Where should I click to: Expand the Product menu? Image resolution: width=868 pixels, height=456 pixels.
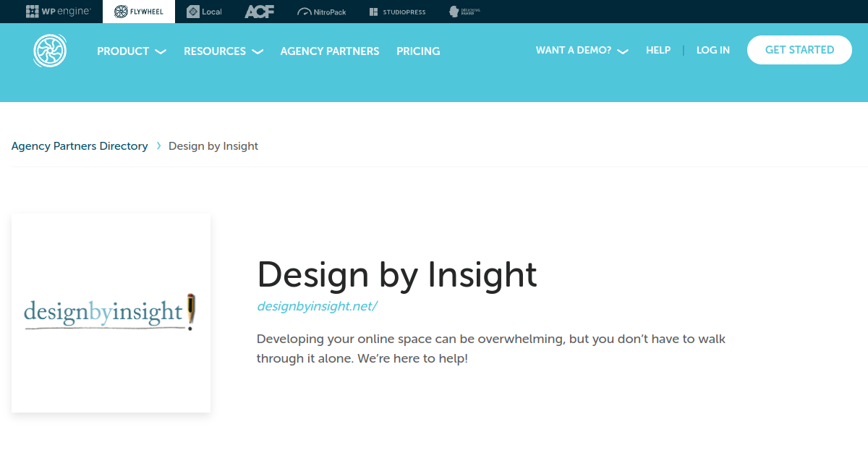click(x=132, y=51)
